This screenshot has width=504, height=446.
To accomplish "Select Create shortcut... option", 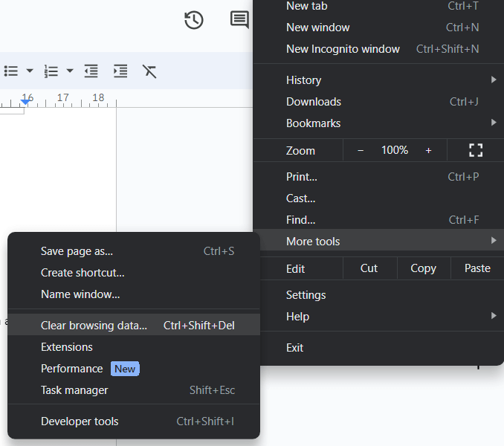I will point(134,273).
